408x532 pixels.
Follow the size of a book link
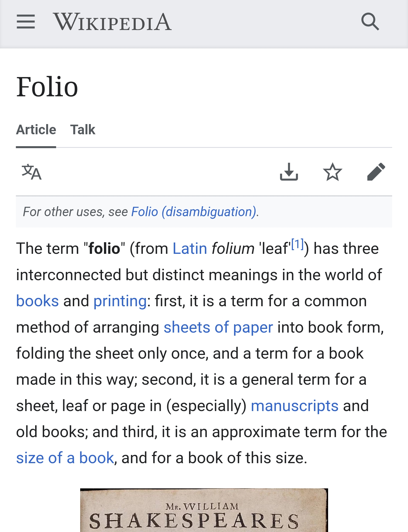coord(65,458)
